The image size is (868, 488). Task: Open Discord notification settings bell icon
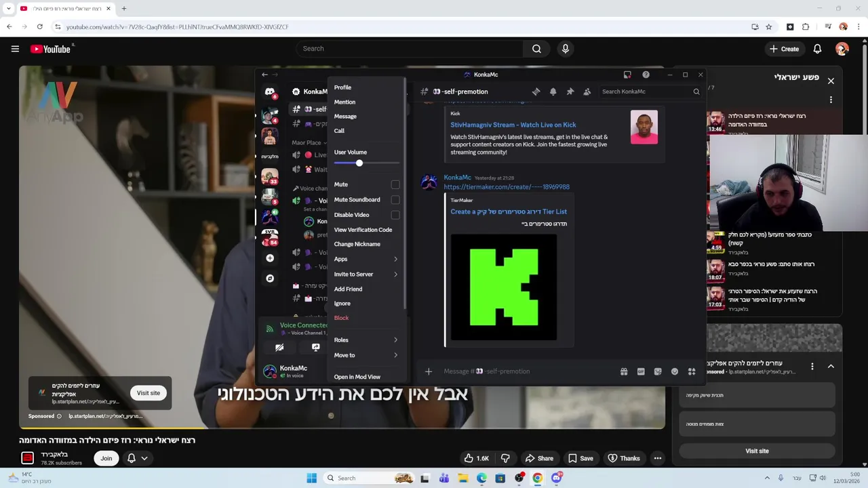coord(553,91)
